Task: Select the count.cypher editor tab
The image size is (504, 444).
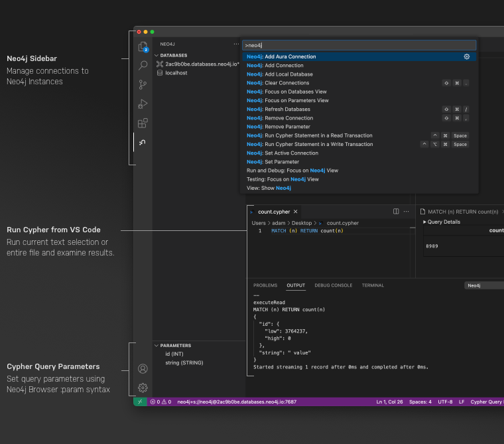Action: (x=274, y=212)
